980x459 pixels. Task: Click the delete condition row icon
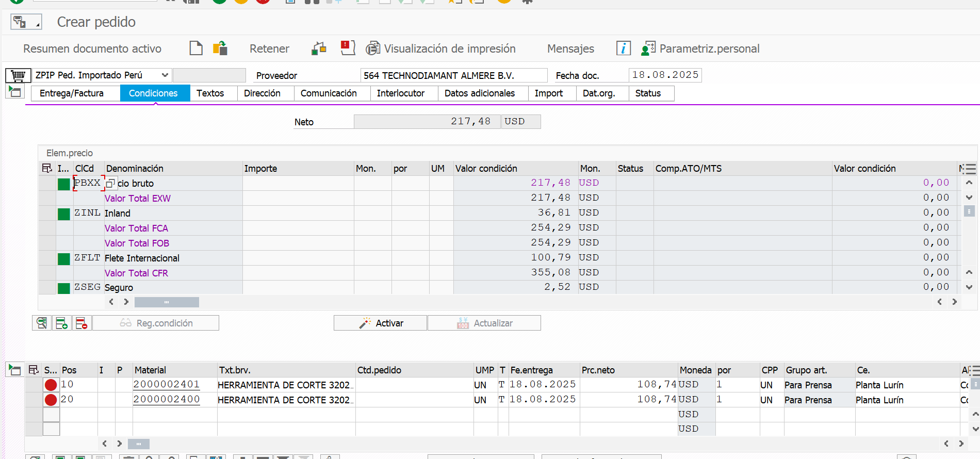[x=81, y=323]
